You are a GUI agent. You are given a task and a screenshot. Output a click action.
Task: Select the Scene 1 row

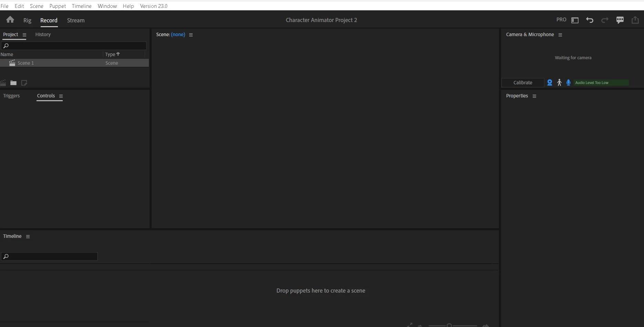tap(74, 63)
